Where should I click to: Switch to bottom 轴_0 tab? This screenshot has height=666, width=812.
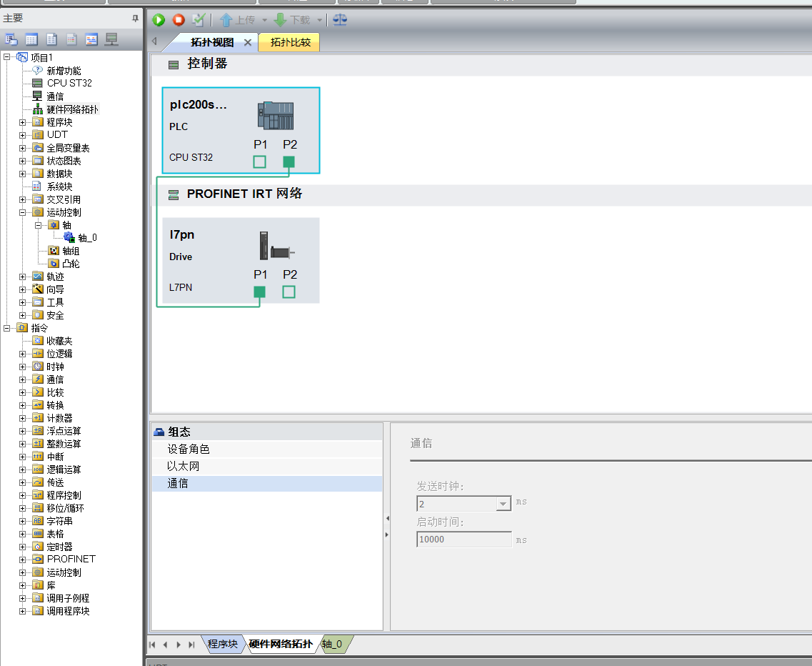point(332,645)
